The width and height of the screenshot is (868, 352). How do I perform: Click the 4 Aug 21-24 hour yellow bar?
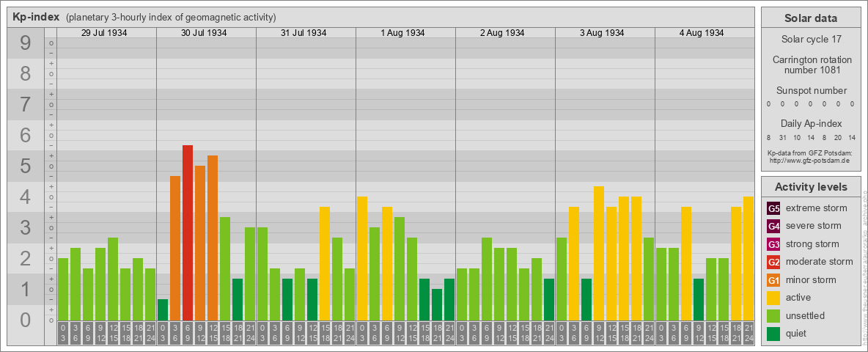(x=749, y=258)
